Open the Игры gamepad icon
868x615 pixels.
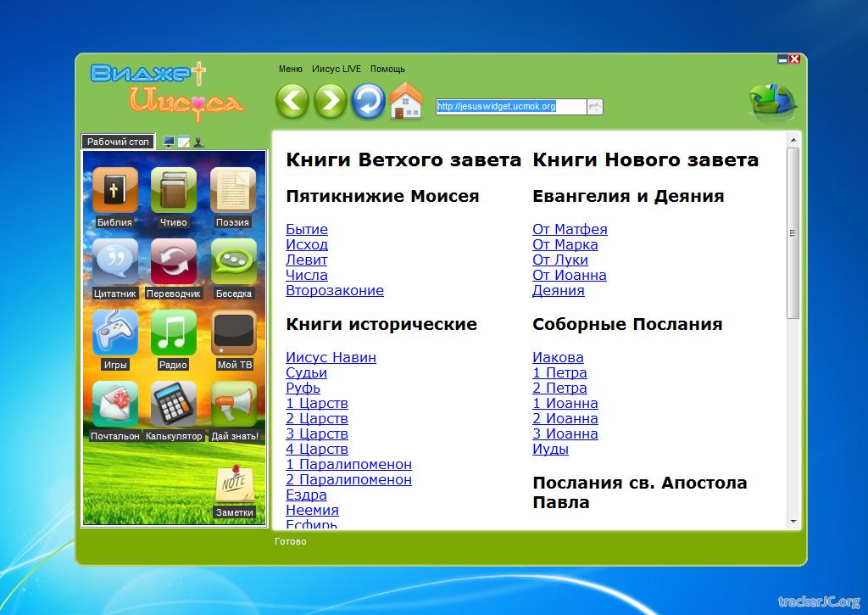pos(114,333)
